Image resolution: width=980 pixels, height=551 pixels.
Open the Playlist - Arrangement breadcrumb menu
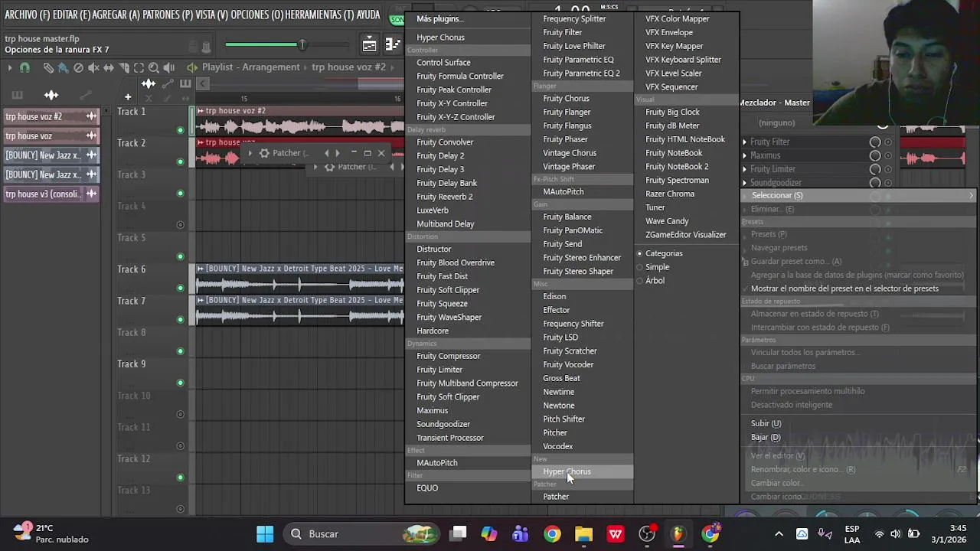coord(250,67)
